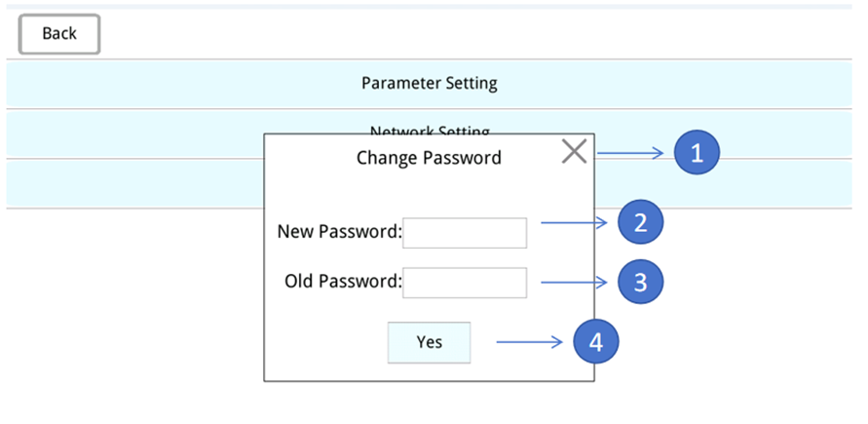
Task: Close the Change Password dialog
Action: [x=575, y=151]
